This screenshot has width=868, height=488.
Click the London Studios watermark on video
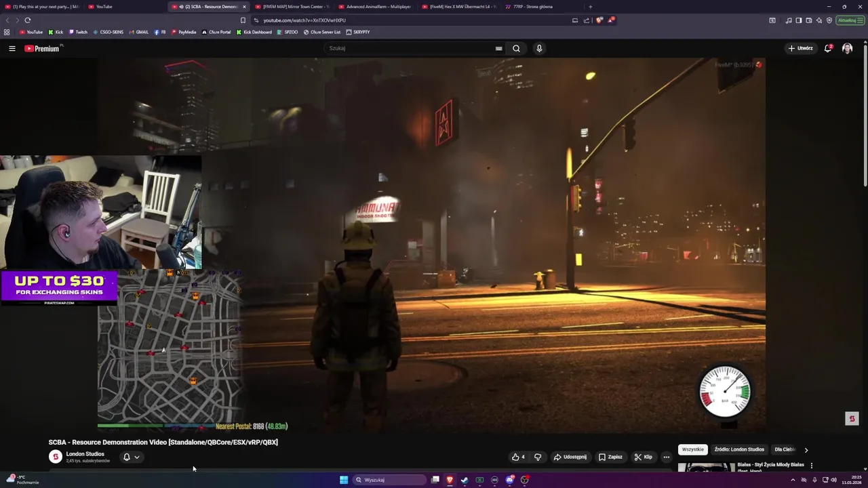tap(852, 419)
